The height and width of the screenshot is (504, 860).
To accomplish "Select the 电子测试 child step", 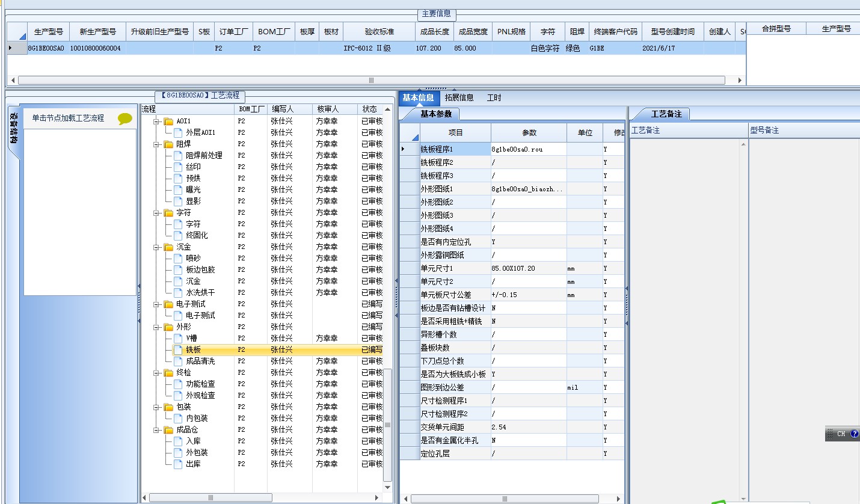I will (x=200, y=315).
